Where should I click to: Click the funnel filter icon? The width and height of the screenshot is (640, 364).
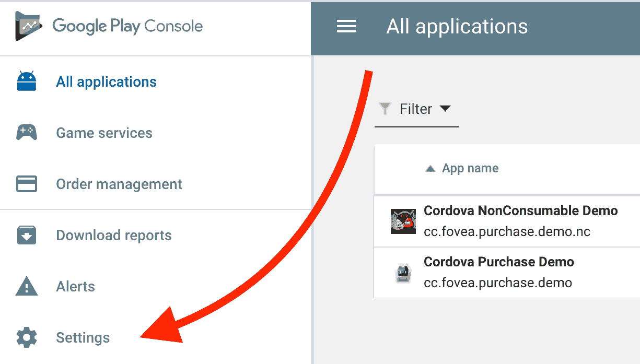385,109
